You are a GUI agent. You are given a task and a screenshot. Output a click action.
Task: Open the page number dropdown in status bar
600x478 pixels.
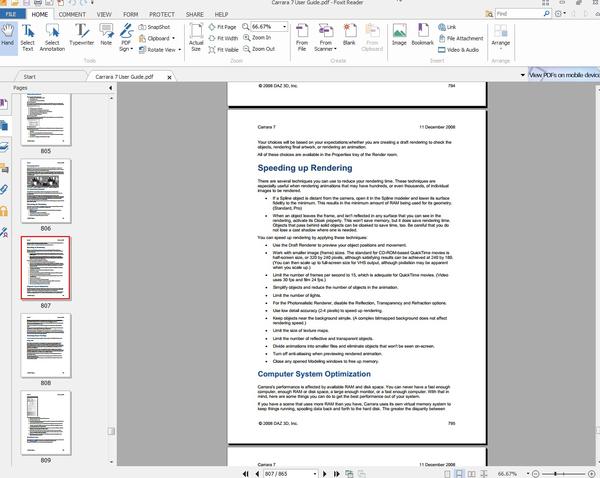315,474
